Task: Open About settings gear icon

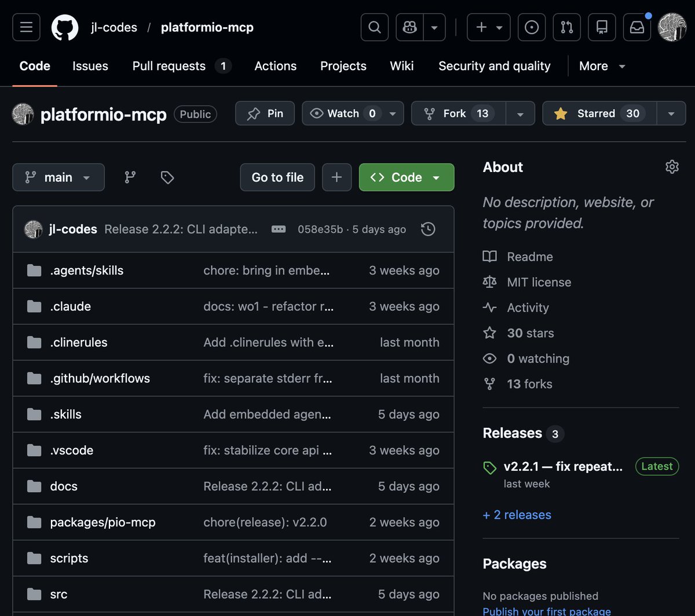Action: tap(672, 167)
